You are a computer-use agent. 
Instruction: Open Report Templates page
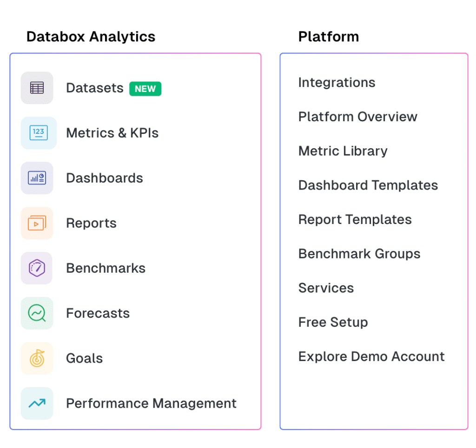[x=355, y=219]
